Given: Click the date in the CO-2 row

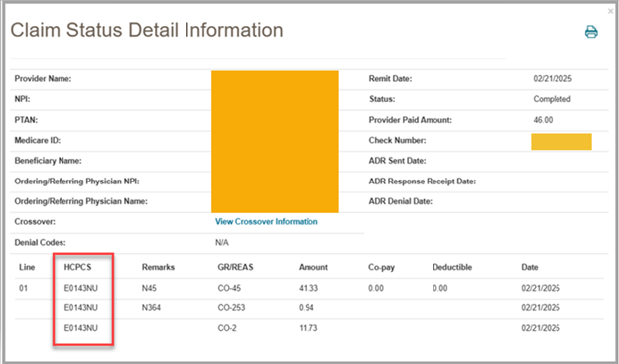Looking at the screenshot, I should (541, 328).
